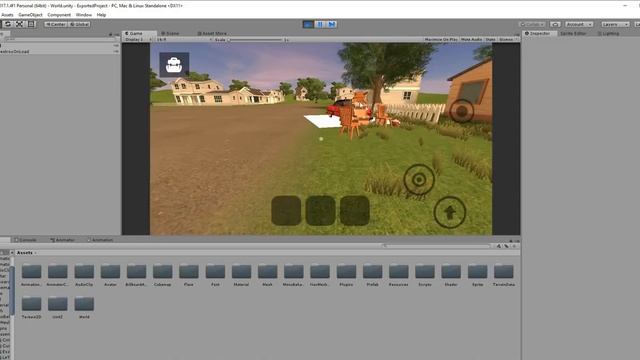
Task: Switch to the Console tab
Action: click(25, 240)
